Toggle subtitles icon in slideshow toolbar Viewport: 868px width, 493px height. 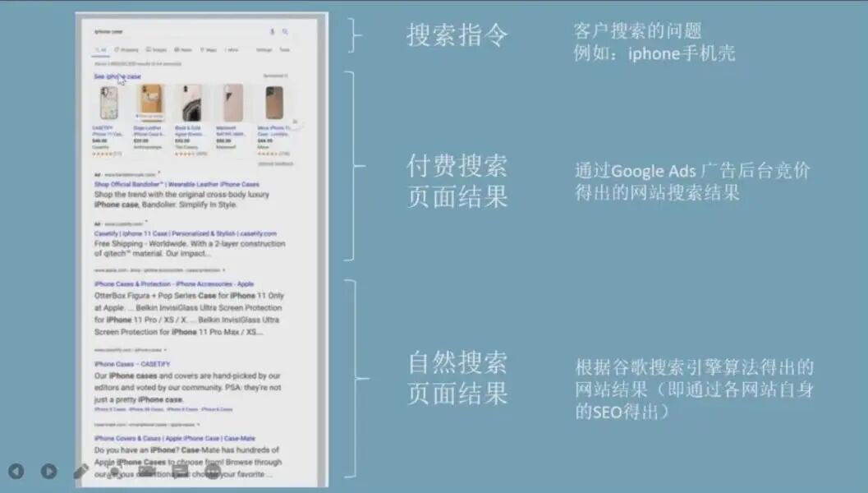tap(180, 471)
